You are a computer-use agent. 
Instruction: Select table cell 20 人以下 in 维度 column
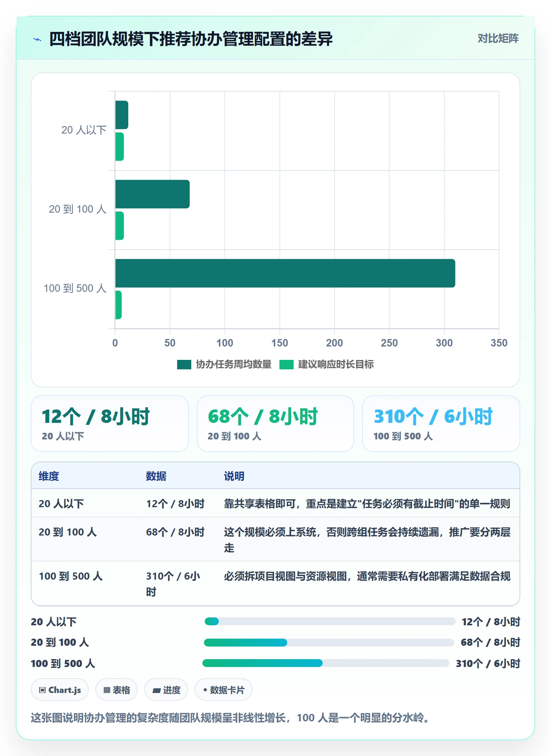click(x=61, y=504)
